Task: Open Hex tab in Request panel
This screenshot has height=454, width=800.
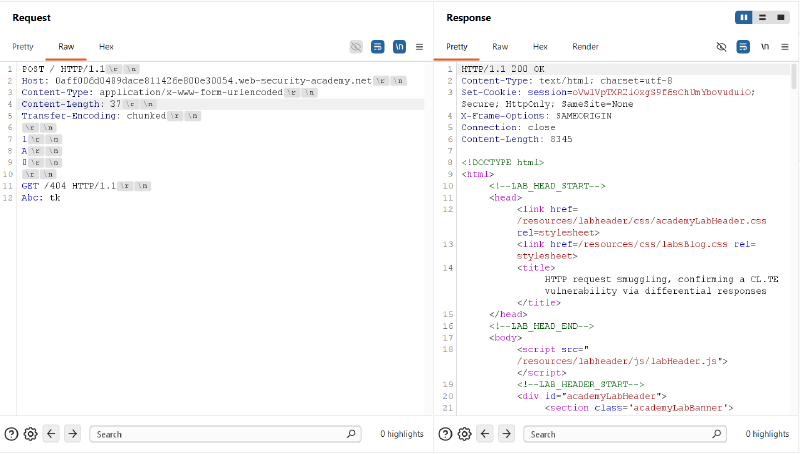Action: pos(106,47)
